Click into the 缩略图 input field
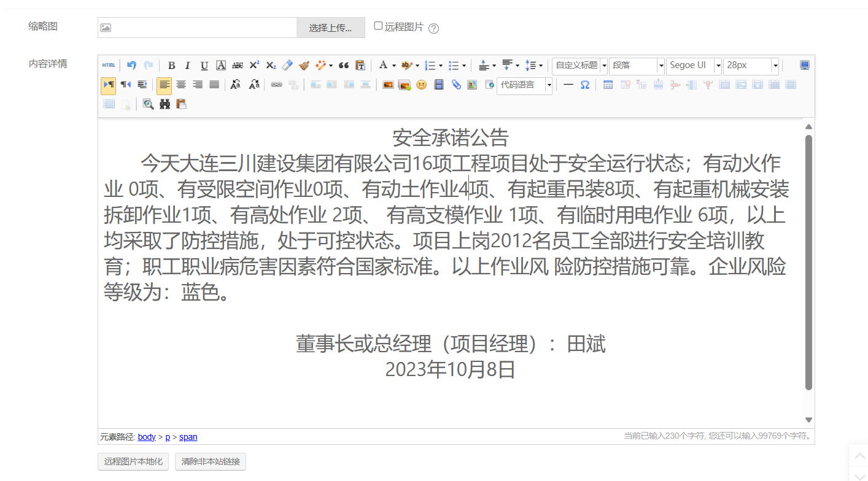This screenshot has width=868, height=481. pyautogui.click(x=197, y=28)
